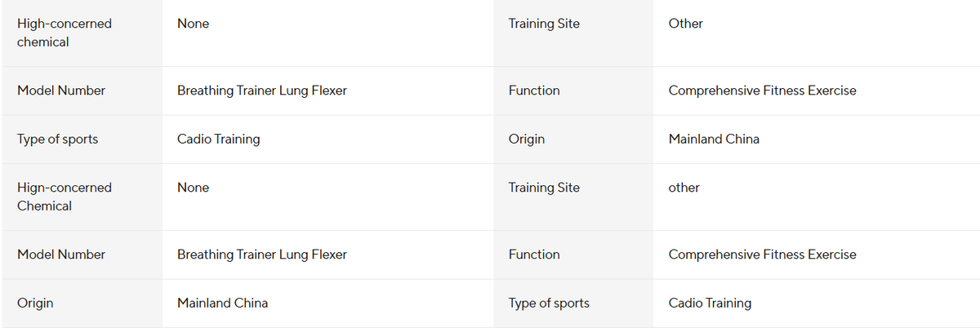Click 'Type of sports' label in right column
The image size is (980, 328).
[x=549, y=303]
